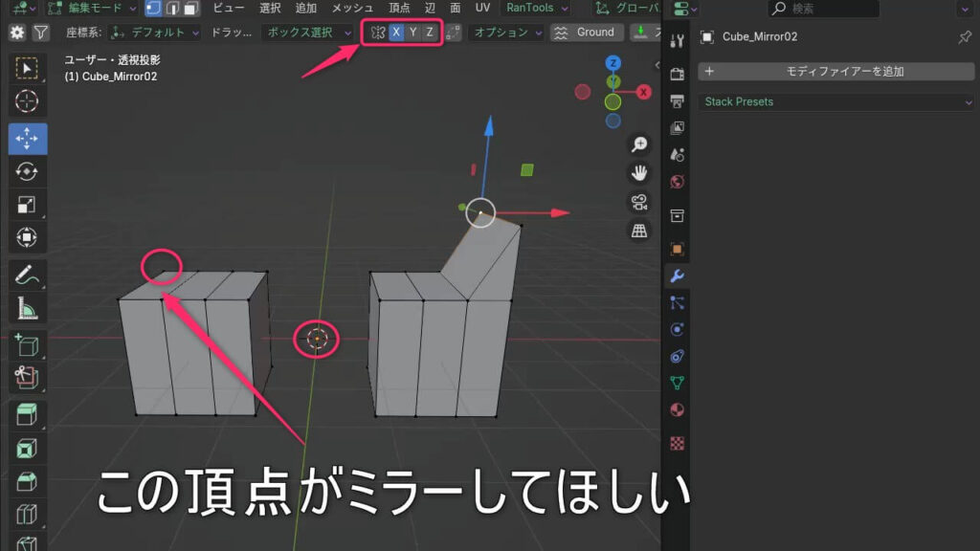Screen dimensions: 980x551
Task: Select the Scale tool
Action: (27, 204)
